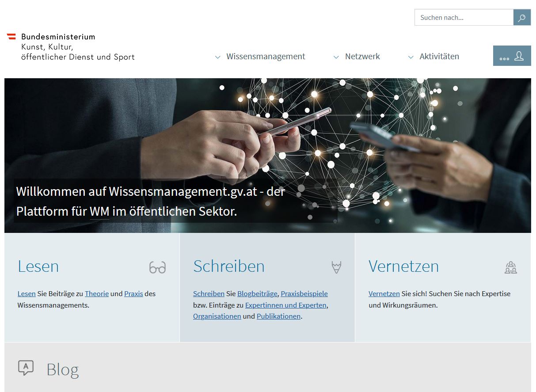The image size is (536, 392).
Task: Go to Expertinnen und Experten link
Action: pos(285,305)
